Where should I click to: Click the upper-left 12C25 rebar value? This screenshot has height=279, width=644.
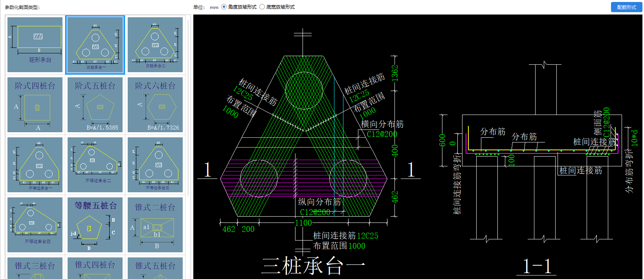243,93
